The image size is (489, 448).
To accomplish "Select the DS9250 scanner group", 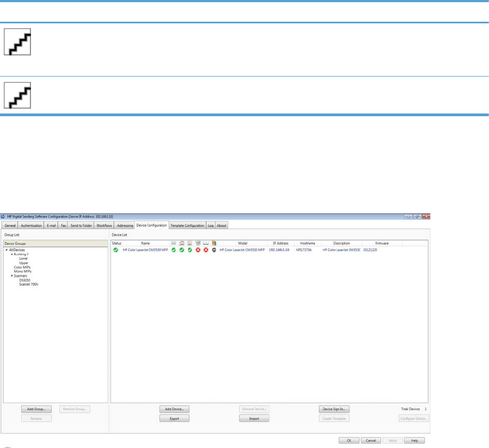I will pos(24,280).
